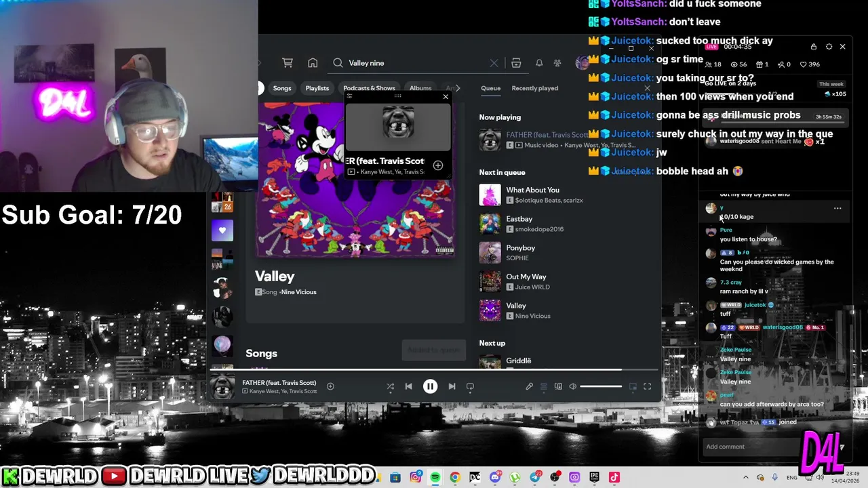
Task: Click the search magnifier icon
Action: pyautogui.click(x=338, y=63)
